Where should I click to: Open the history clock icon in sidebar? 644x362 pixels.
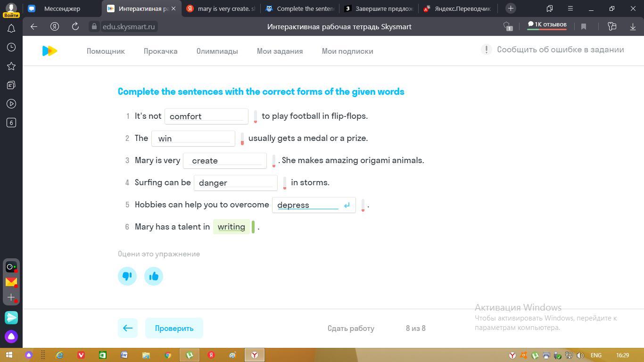[x=11, y=47]
